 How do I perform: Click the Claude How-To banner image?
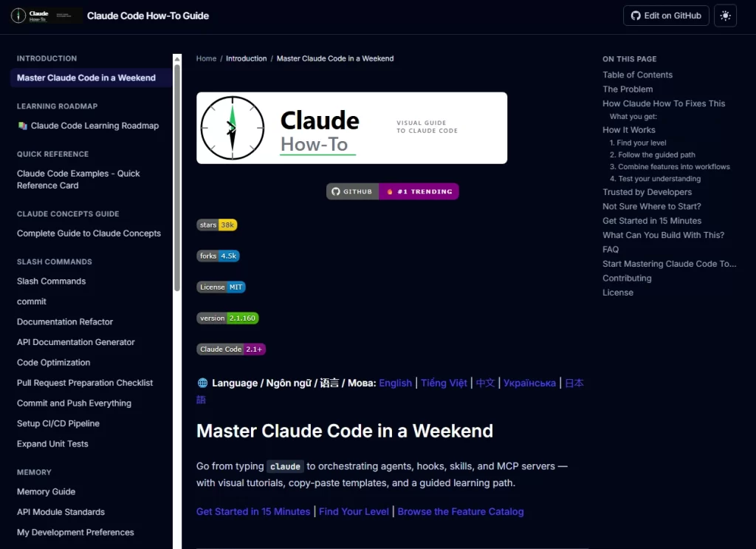click(351, 128)
